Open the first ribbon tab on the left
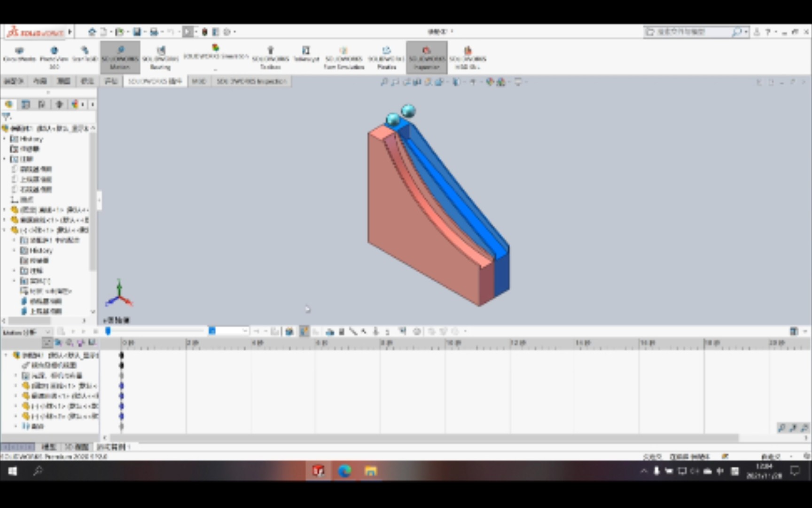 pos(13,81)
